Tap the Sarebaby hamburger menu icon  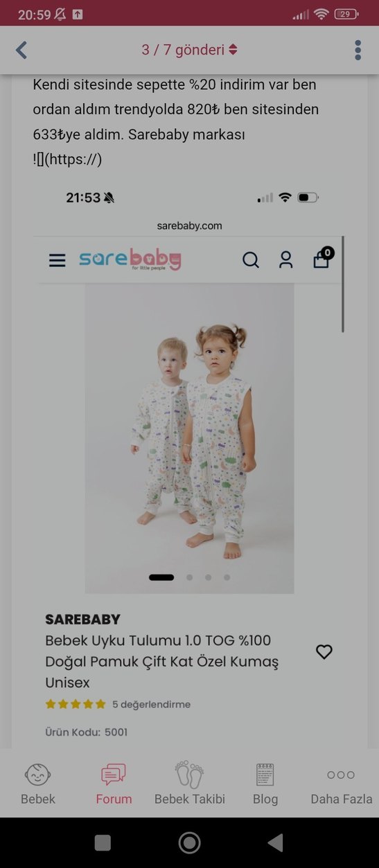tap(58, 260)
